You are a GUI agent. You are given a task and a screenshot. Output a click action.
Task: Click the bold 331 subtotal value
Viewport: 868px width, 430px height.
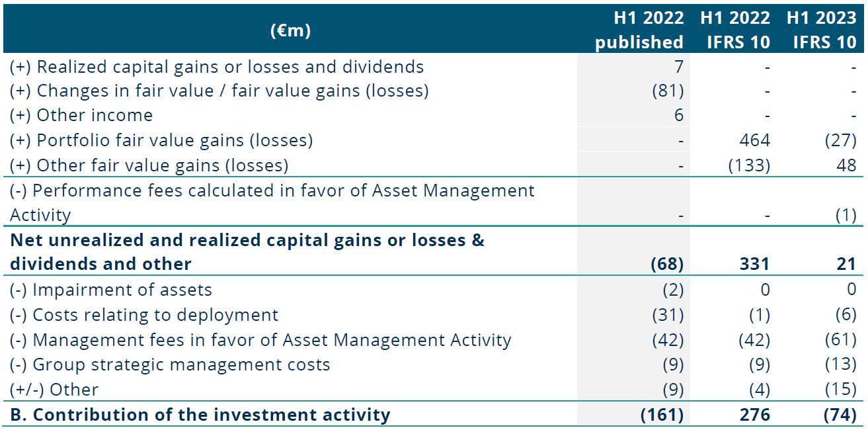755,264
